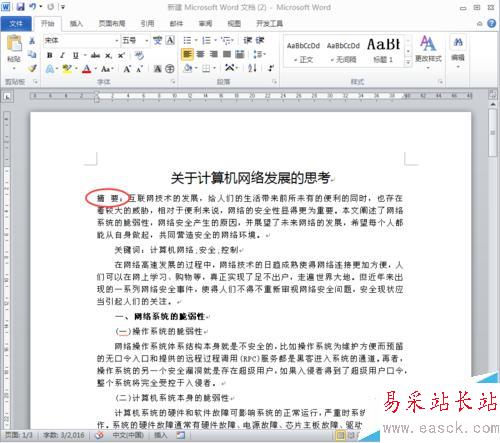Apply the 无间隔 No Spacing style
This screenshot has width=500, height=443.
tap(343, 51)
